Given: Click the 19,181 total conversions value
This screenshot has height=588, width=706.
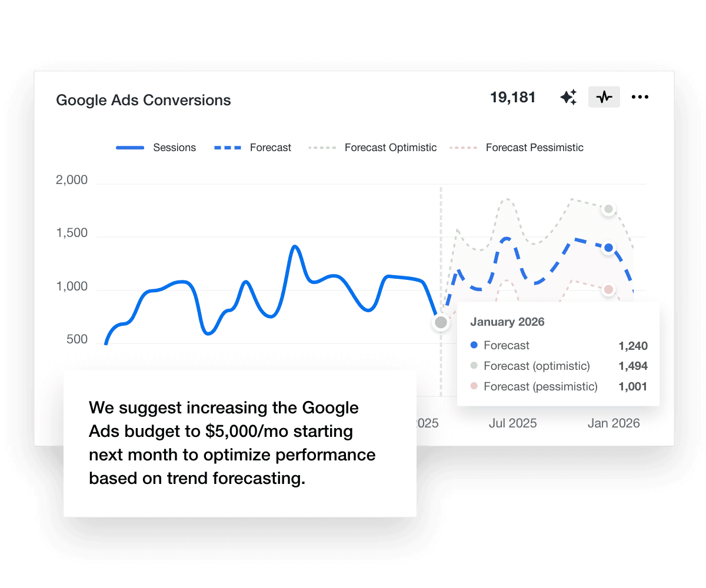Looking at the screenshot, I should tap(513, 97).
